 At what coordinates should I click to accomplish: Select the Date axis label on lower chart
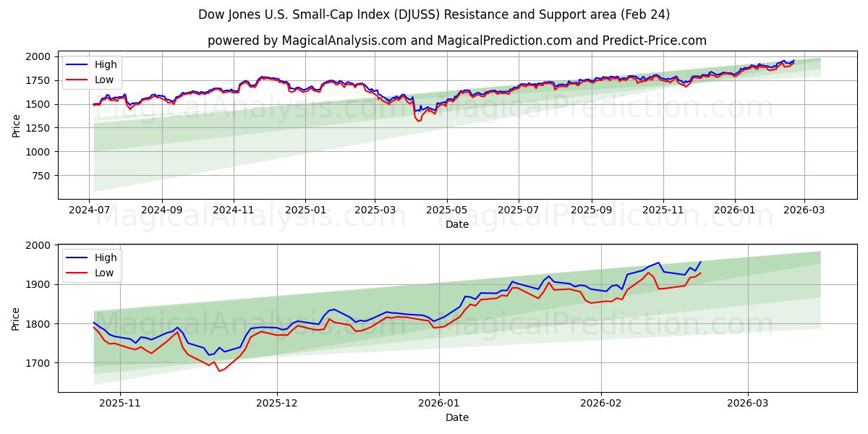[x=459, y=417]
